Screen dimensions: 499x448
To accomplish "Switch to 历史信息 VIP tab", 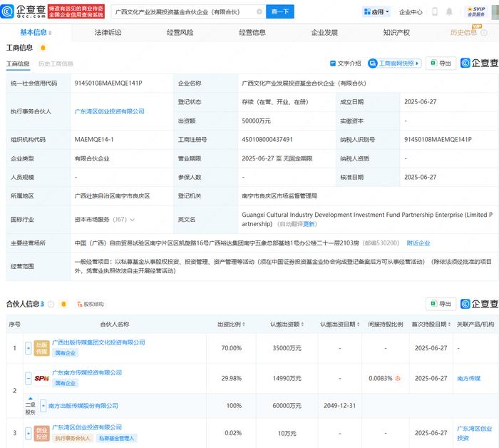I will [463, 33].
